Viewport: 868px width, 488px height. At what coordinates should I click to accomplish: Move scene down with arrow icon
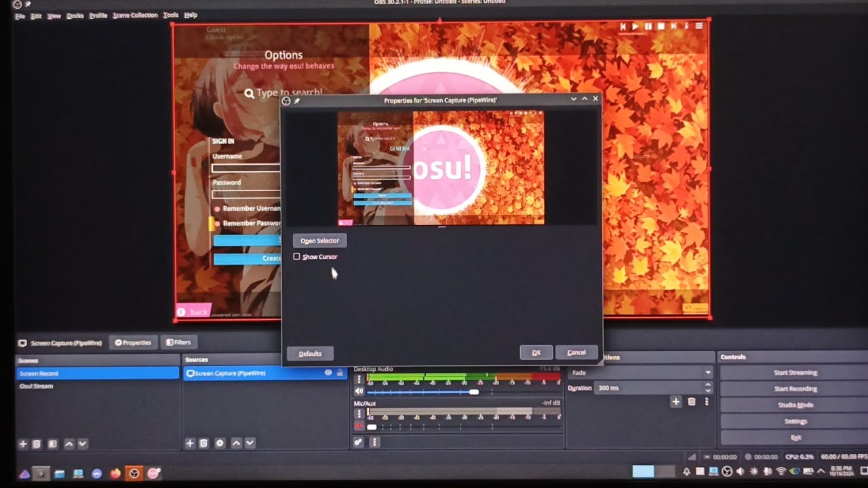click(x=82, y=444)
